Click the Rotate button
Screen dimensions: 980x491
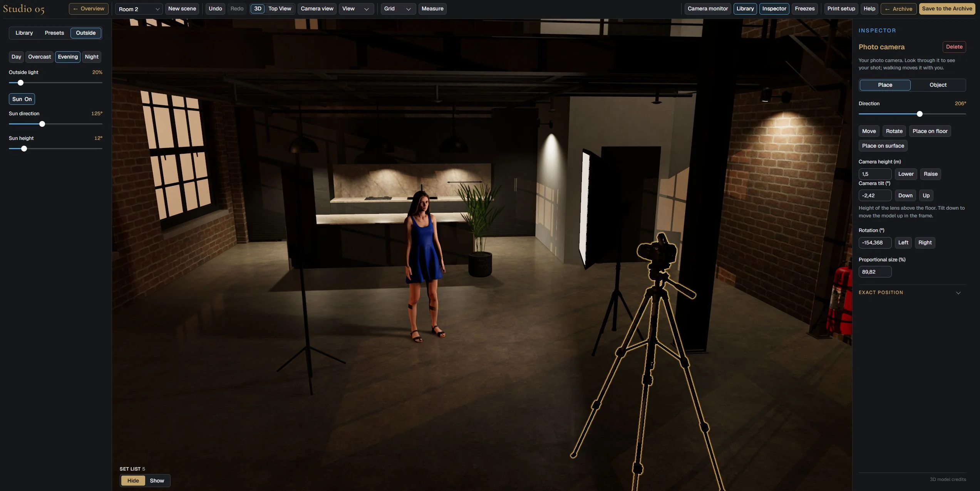click(894, 131)
